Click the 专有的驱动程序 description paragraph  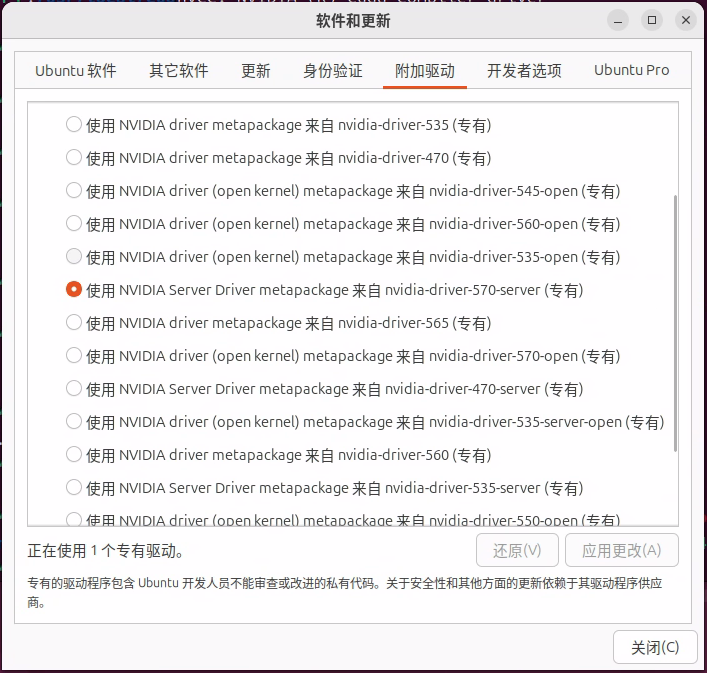(x=345, y=592)
